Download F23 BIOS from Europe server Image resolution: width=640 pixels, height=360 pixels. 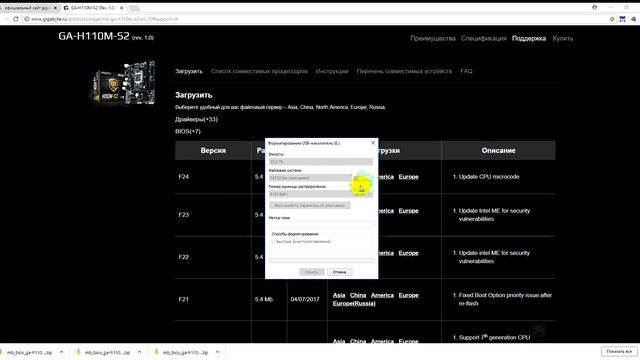click(409, 211)
